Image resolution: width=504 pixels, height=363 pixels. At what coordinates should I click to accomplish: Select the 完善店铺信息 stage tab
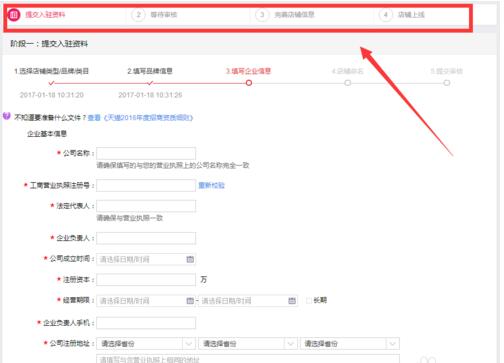coord(294,15)
